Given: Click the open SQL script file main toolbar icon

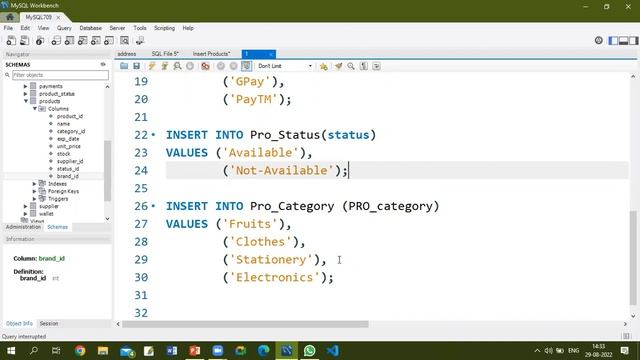Looking at the screenshot, I should (x=24, y=40).
